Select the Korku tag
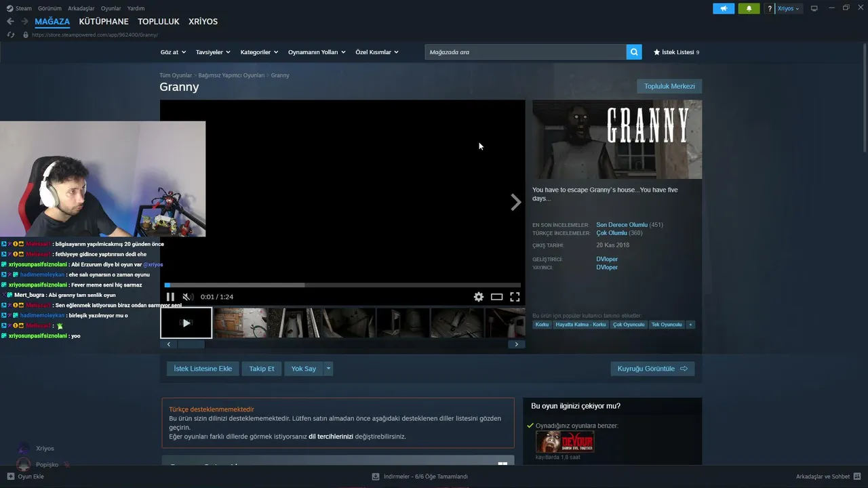 coord(542,325)
